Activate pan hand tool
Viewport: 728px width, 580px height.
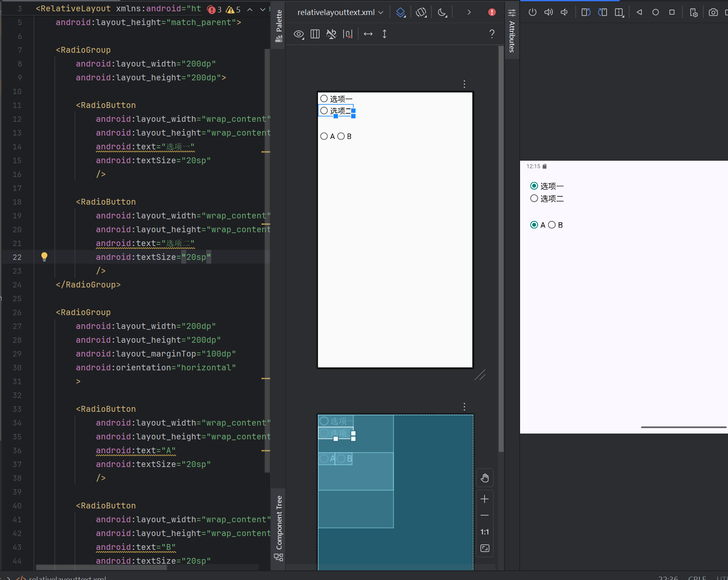click(x=484, y=478)
